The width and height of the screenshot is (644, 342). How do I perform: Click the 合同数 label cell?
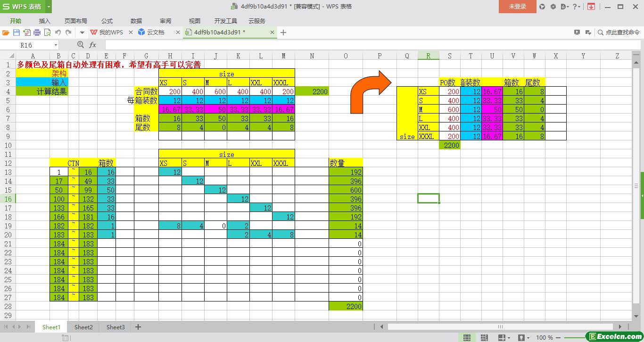point(146,91)
